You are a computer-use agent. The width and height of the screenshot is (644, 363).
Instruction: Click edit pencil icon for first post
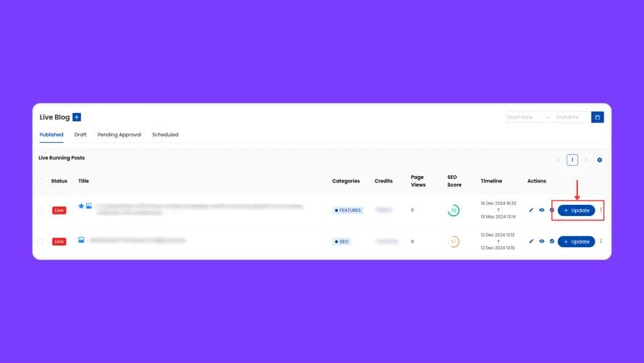pyautogui.click(x=531, y=211)
